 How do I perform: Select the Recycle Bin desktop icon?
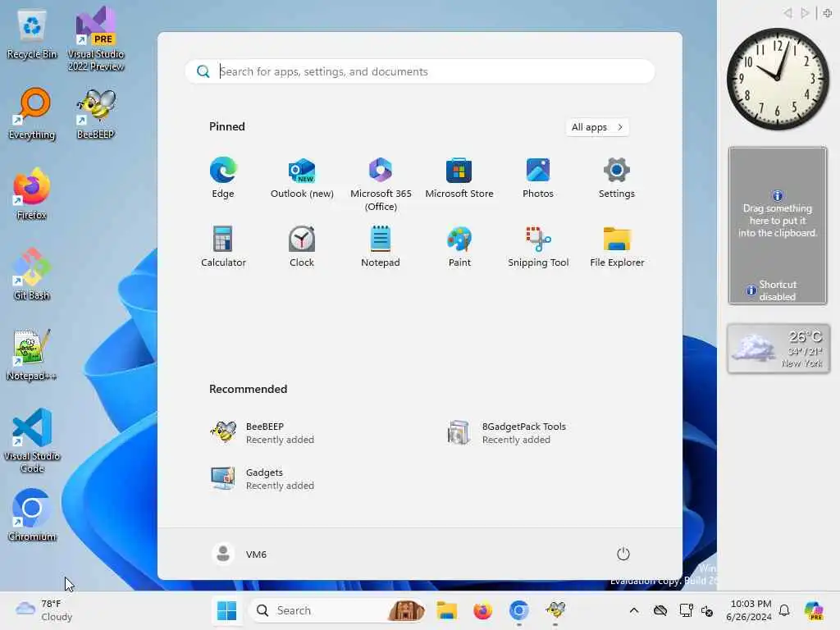(32, 35)
